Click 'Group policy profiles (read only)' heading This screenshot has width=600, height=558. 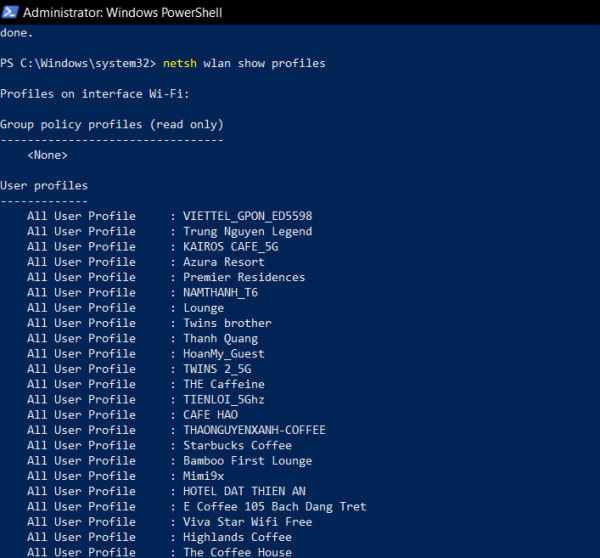[112, 124]
